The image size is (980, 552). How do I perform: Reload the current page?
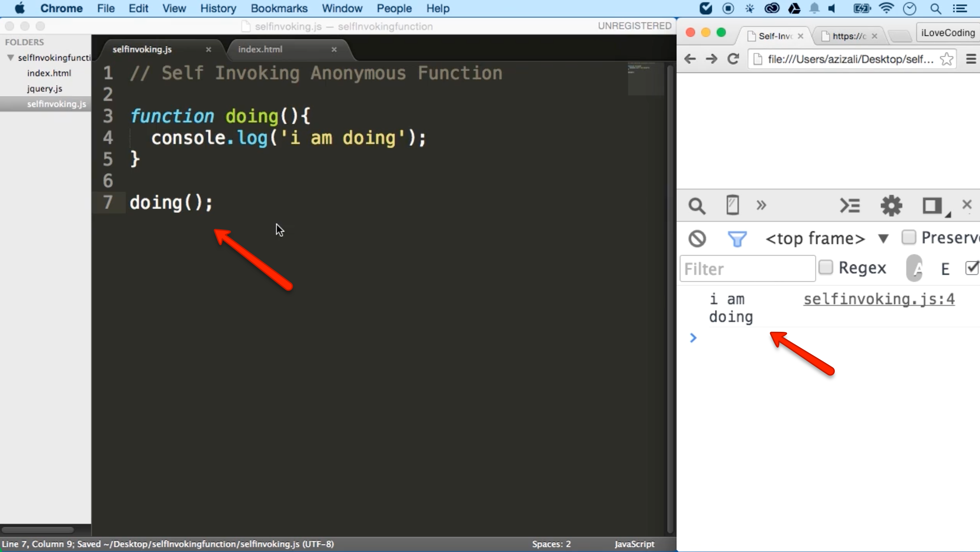coord(733,59)
